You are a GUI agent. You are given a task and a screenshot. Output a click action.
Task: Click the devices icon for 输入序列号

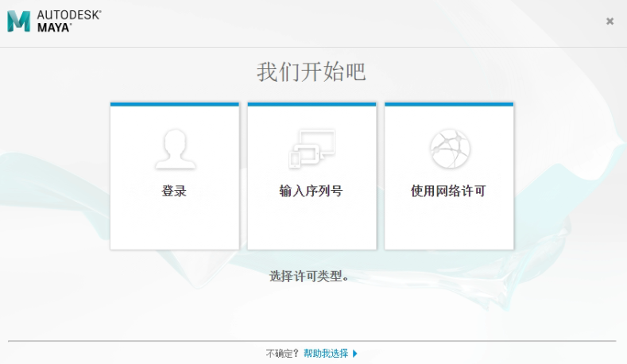click(312, 149)
